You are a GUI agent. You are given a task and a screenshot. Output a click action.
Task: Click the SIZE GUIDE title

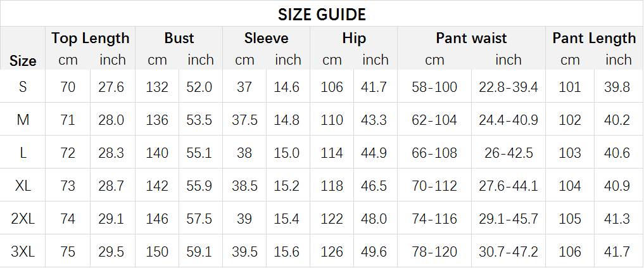click(x=322, y=15)
